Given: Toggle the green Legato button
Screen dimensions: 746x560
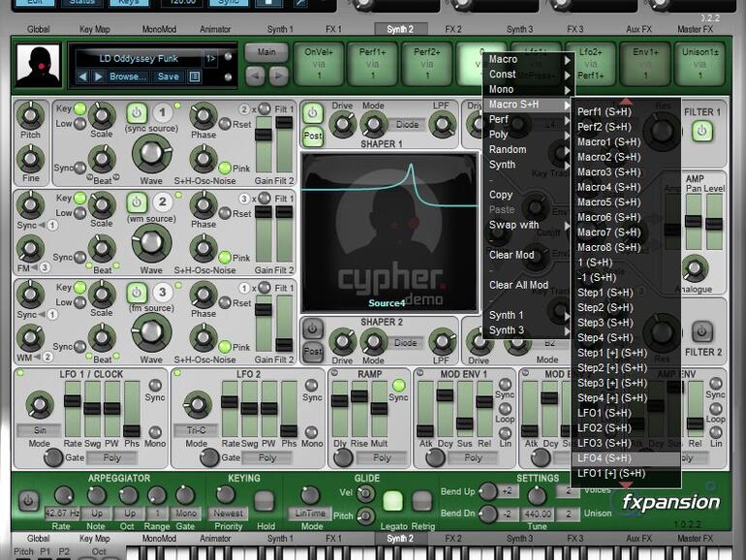Looking at the screenshot, I should (393, 501).
